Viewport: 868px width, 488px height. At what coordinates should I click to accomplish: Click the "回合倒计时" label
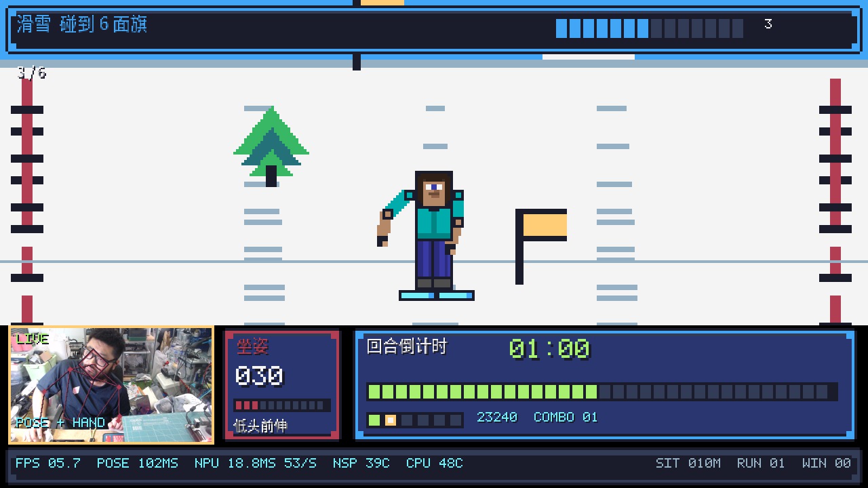tap(407, 346)
